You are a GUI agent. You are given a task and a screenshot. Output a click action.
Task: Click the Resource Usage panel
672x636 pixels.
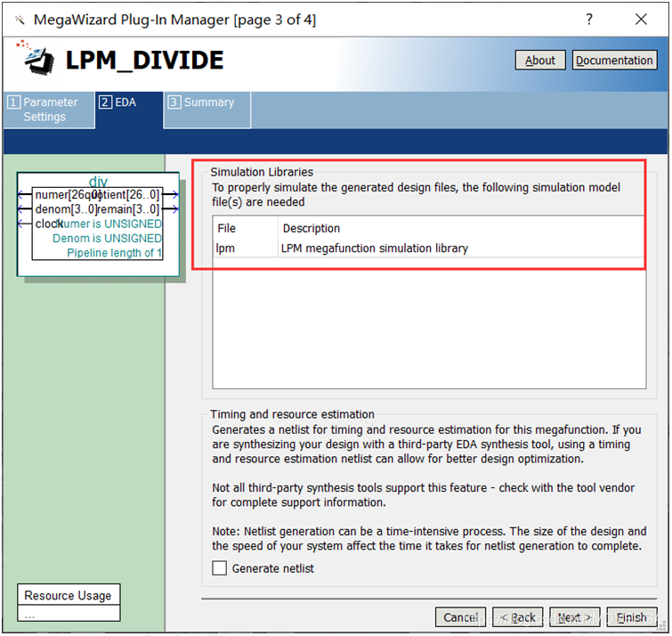click(x=69, y=601)
